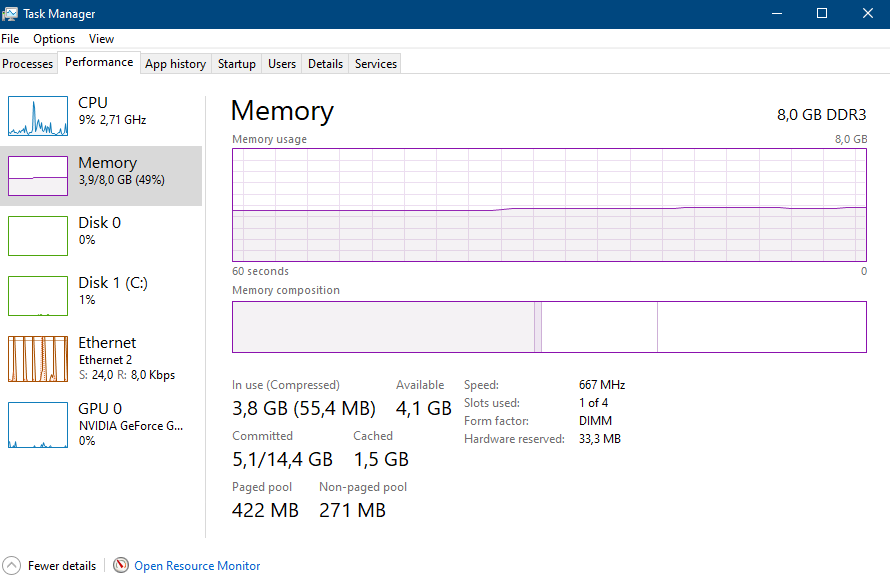890x581 pixels.
Task: Expand the View menu
Action: pos(101,39)
